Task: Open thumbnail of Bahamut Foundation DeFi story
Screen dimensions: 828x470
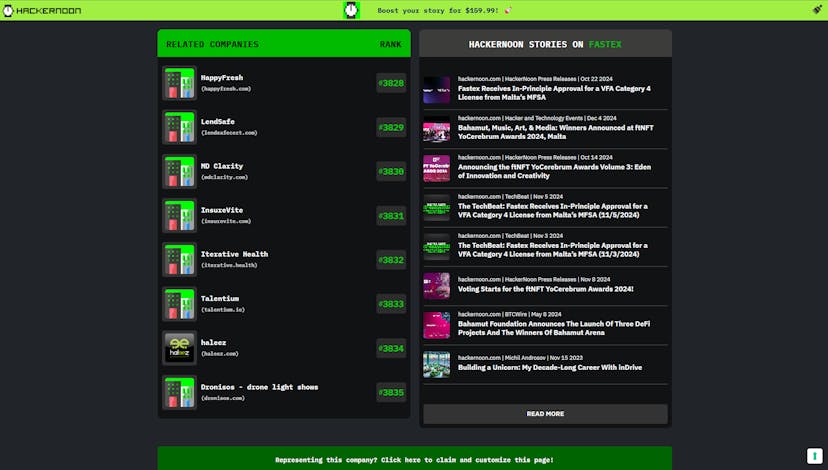Action: coord(437,325)
